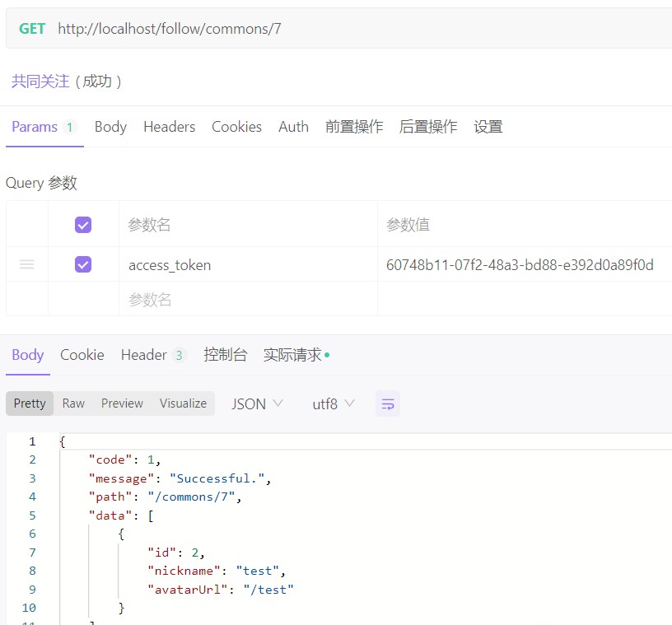Screen dimensions: 672x625
Task: Uncheck the access_token parameter checkbox
Action: coord(83,264)
